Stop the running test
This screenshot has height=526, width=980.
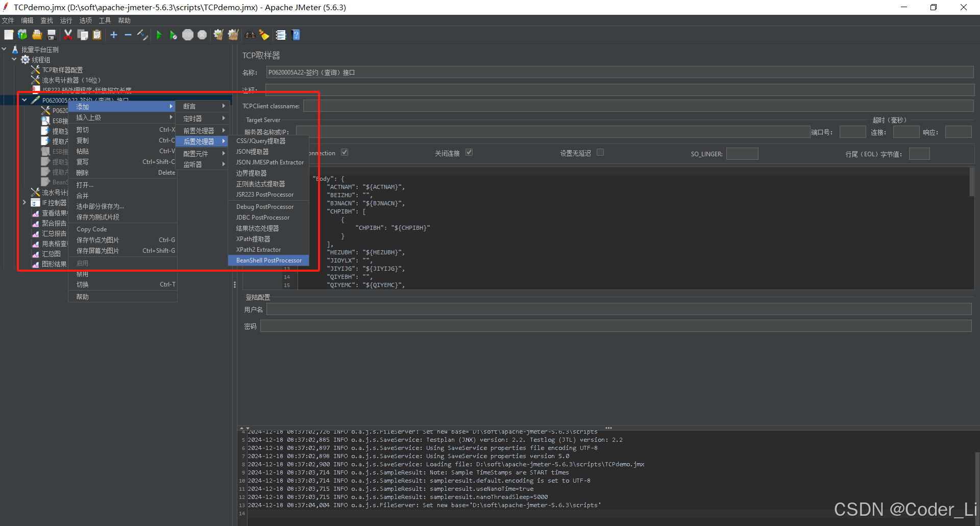(x=188, y=35)
